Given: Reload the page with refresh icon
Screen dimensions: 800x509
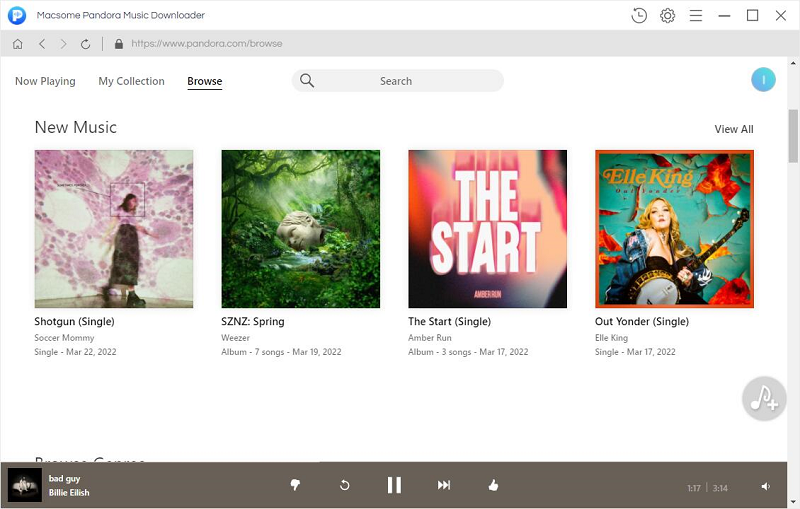Looking at the screenshot, I should click(85, 44).
